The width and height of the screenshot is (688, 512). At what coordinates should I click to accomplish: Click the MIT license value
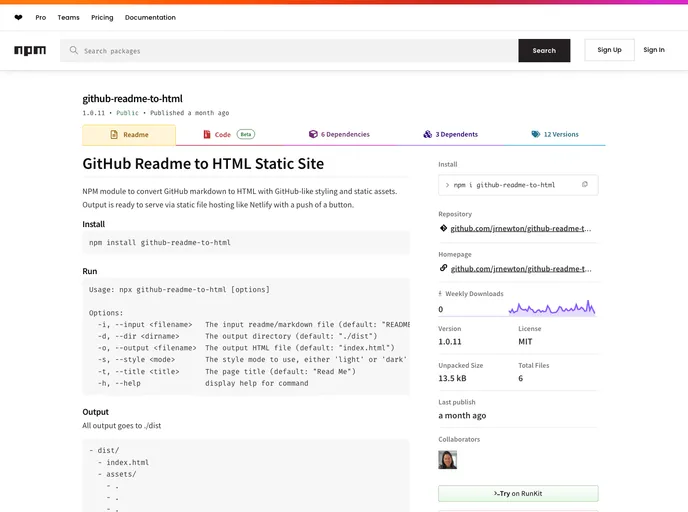coord(525,342)
